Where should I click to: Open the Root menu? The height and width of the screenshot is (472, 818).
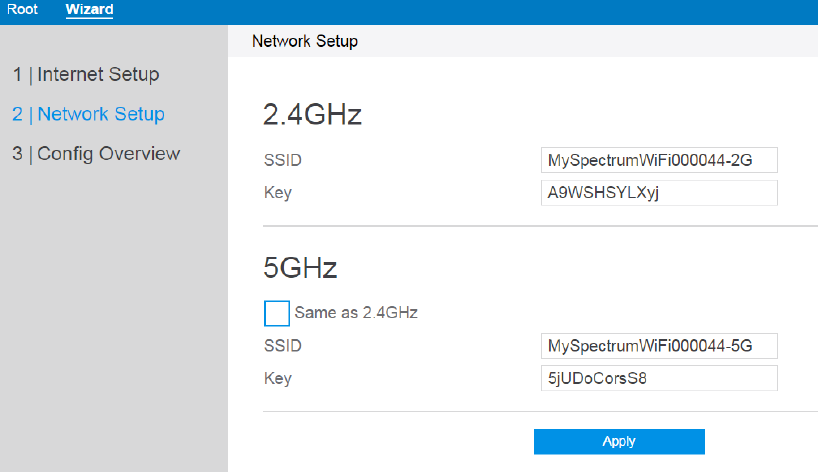[x=22, y=10]
